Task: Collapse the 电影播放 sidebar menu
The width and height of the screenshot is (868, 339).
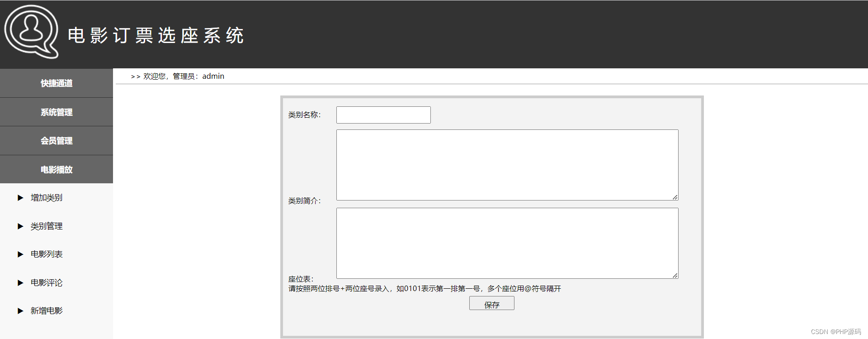Action: click(57, 169)
